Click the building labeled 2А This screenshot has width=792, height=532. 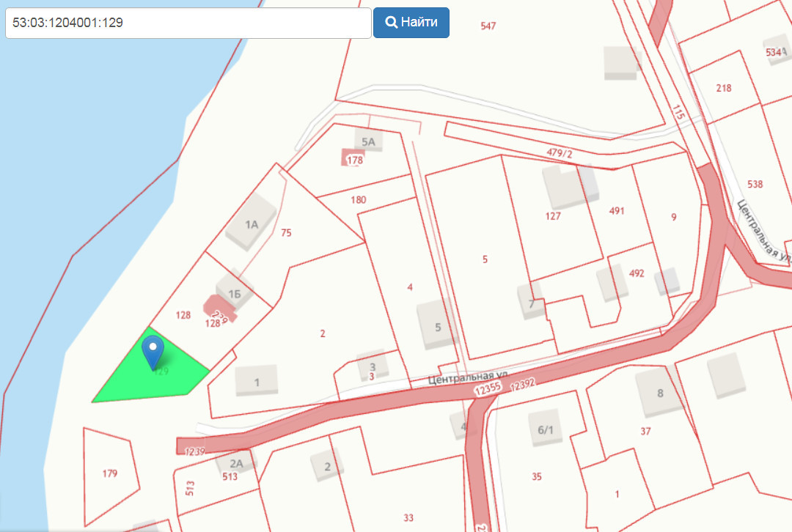(x=236, y=463)
